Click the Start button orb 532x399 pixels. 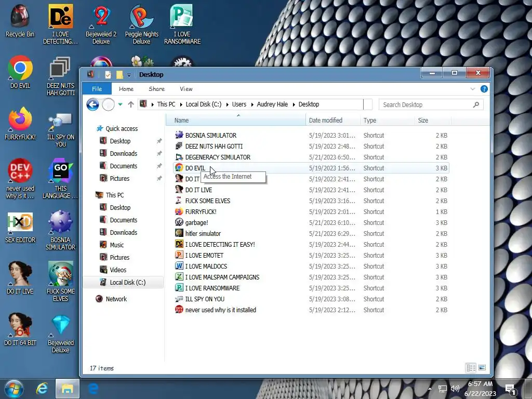(14, 389)
